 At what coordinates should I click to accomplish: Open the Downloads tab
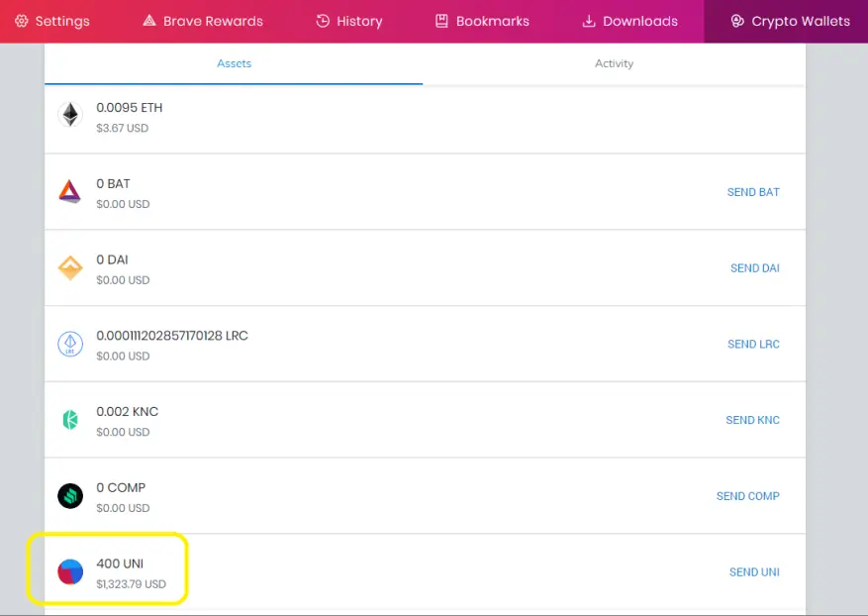pos(629,21)
